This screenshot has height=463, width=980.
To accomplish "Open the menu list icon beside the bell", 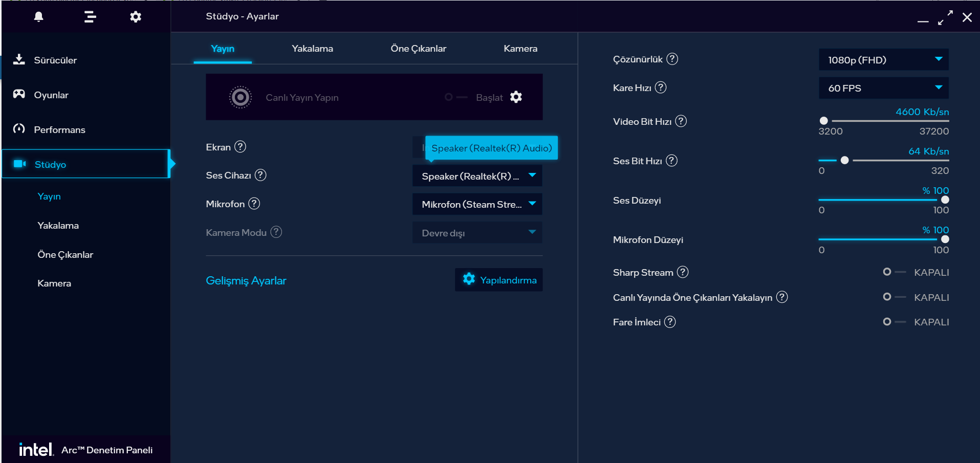I will [90, 17].
